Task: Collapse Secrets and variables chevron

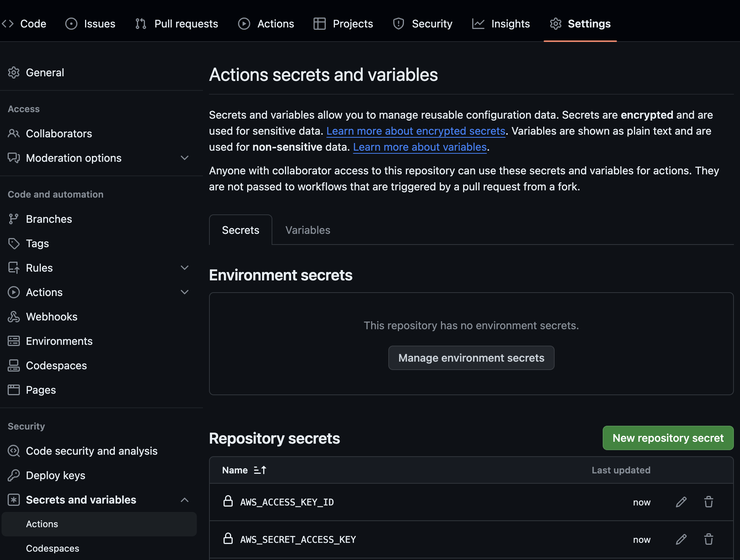Action: [185, 500]
